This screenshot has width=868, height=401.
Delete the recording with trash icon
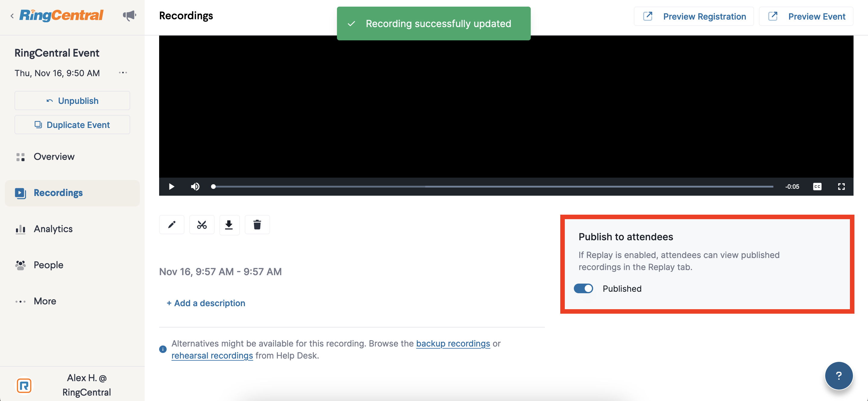(x=257, y=225)
